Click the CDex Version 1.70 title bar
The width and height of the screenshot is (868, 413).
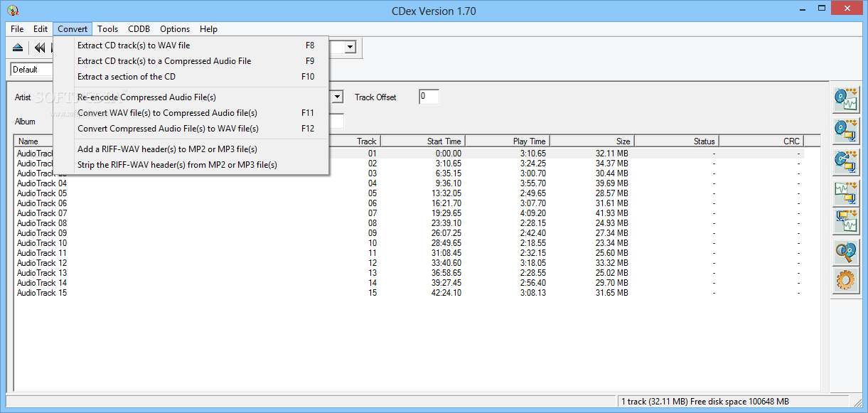click(434, 11)
